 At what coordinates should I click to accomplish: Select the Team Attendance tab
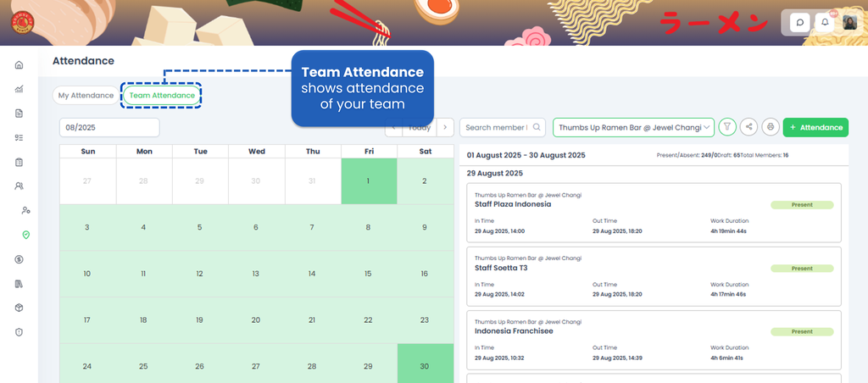(161, 96)
